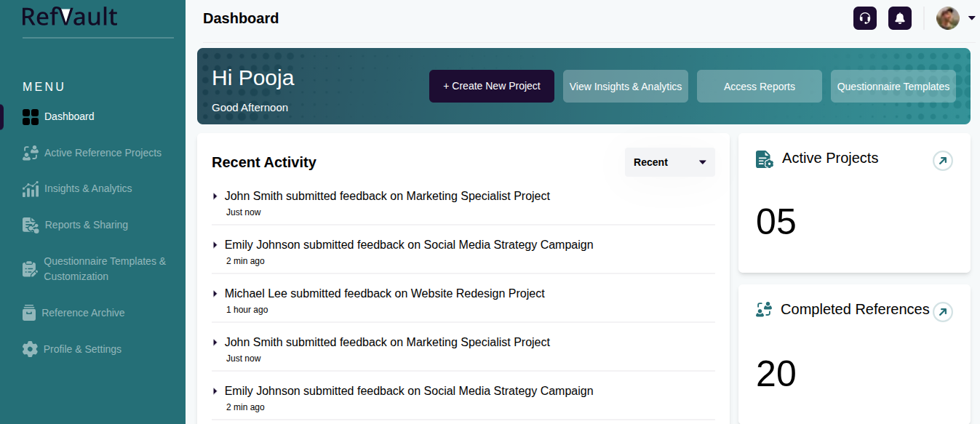The image size is (980, 424).
Task: Click the Dashboard grid icon
Action: (x=31, y=117)
